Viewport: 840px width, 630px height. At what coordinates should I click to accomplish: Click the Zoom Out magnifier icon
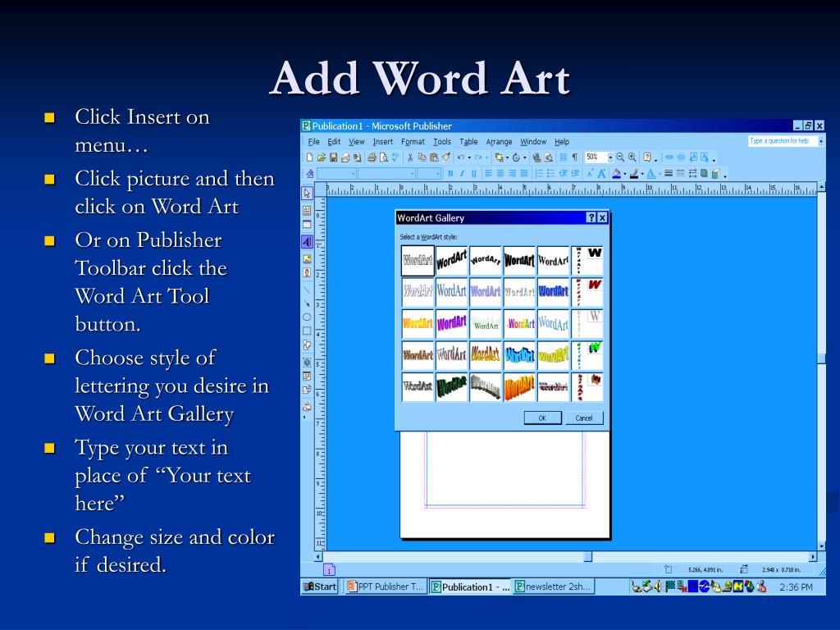coord(620,157)
